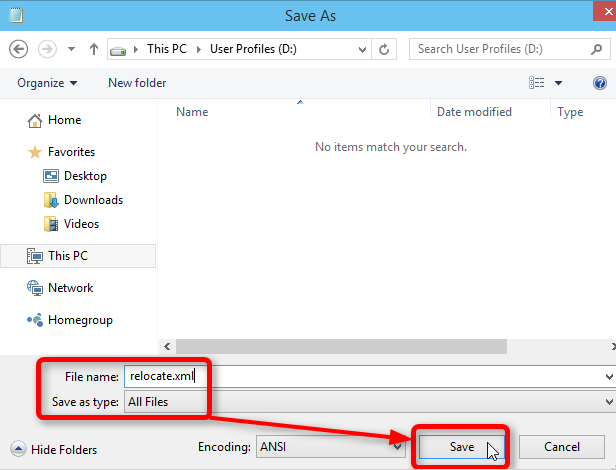Click the Back navigation arrow
Viewport: 616px width, 470px height.
[18, 48]
